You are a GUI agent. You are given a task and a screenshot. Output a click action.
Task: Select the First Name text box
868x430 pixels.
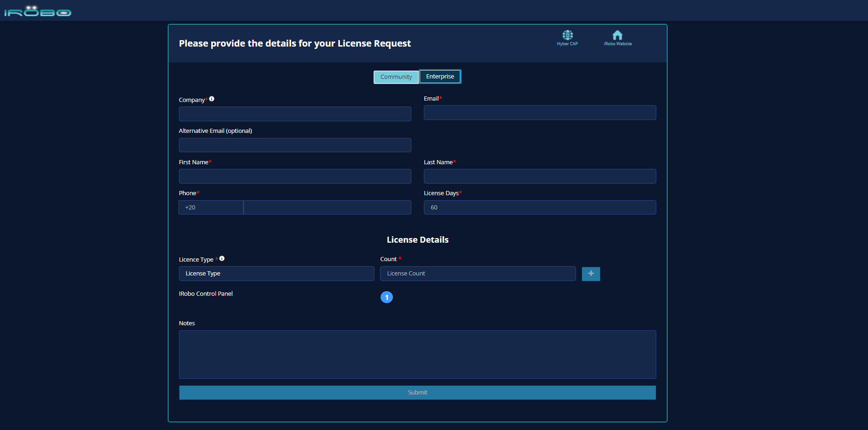(x=295, y=176)
